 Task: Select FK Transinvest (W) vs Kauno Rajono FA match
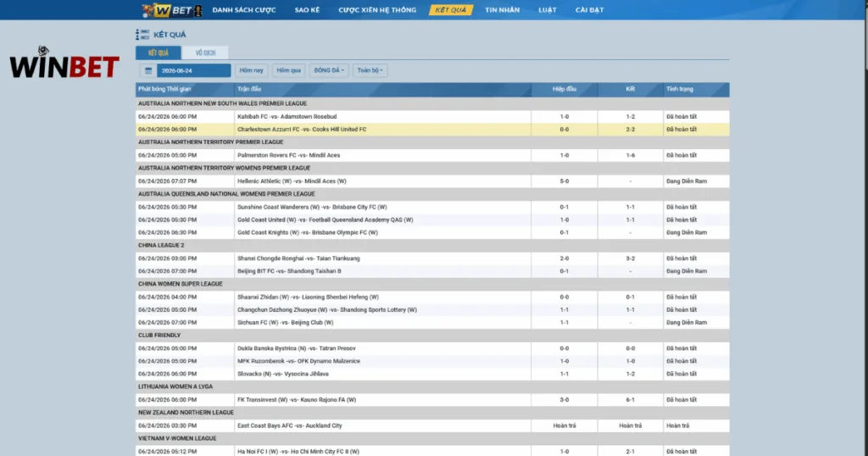[432, 399]
